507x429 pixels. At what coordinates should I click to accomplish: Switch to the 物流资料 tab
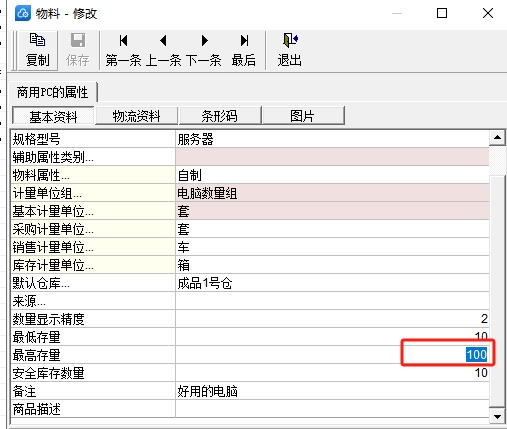(137, 116)
